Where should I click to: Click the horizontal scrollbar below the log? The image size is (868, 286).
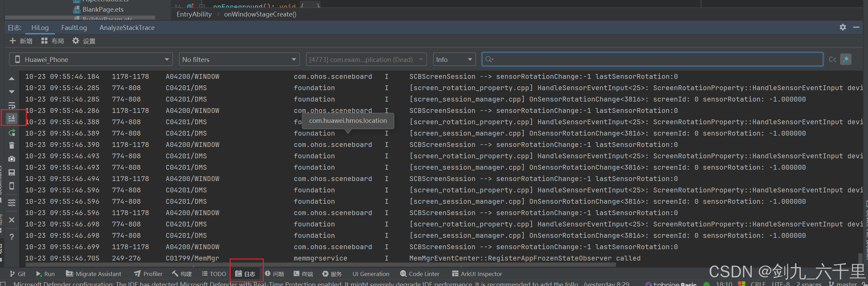coord(320,265)
